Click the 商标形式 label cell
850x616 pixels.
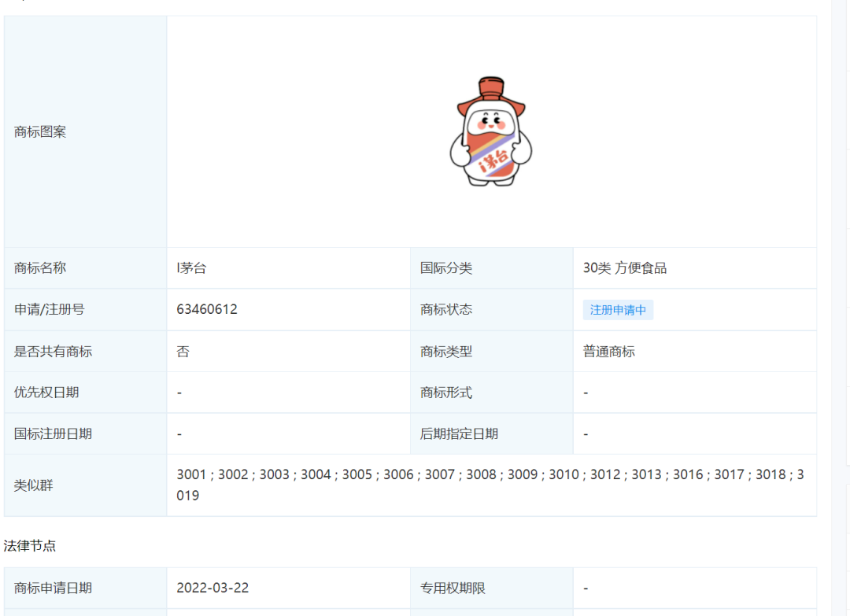[x=492, y=393]
